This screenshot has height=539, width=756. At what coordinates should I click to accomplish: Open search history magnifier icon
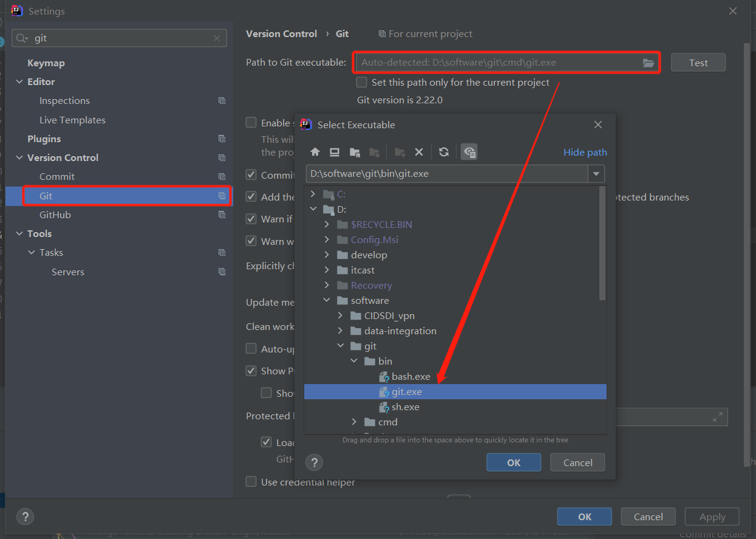pyautogui.click(x=22, y=38)
